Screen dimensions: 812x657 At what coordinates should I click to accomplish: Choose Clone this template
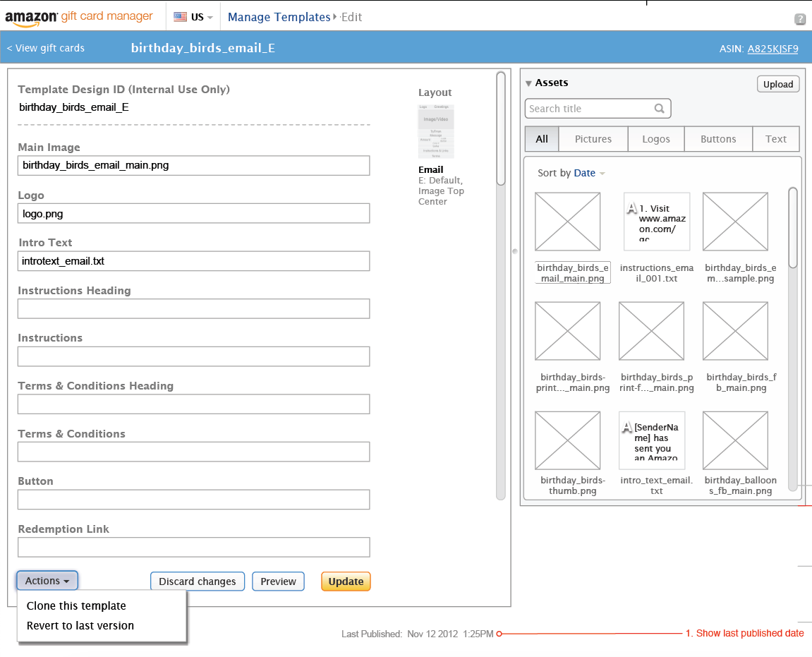point(76,605)
